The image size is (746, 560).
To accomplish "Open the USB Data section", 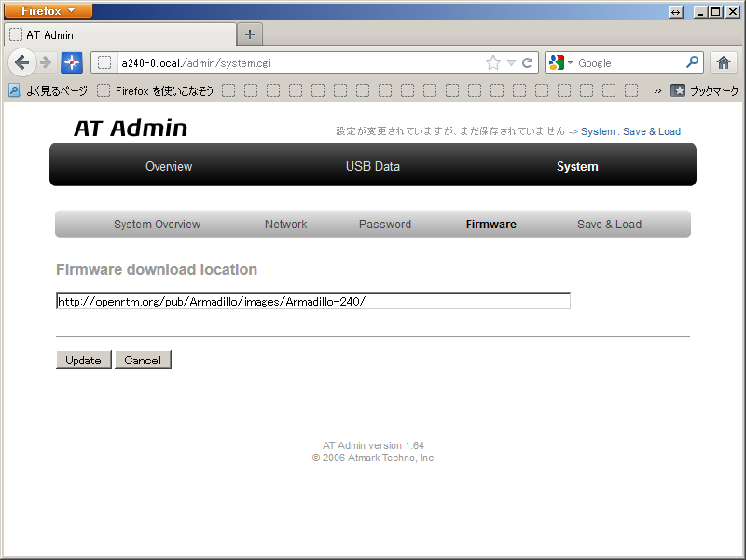I will (372, 166).
